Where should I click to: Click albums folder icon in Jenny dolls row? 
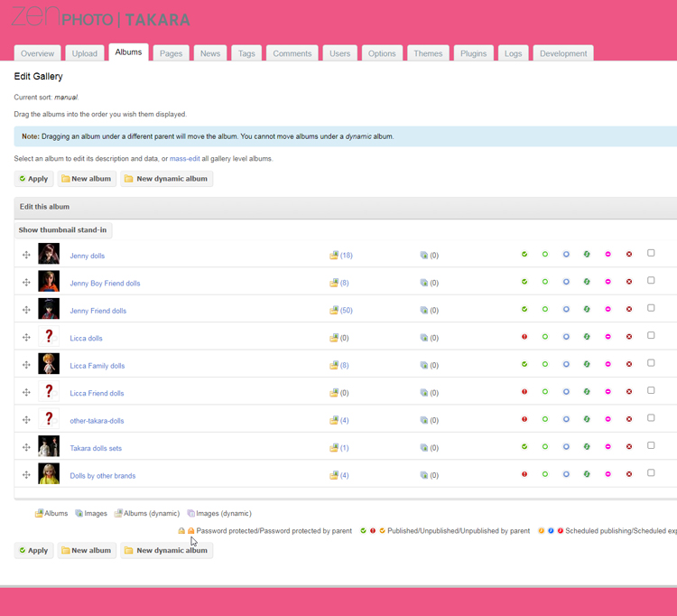[334, 256]
